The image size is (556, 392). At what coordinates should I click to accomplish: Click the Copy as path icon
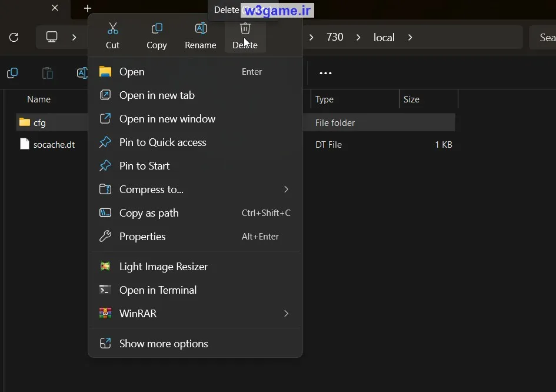[x=105, y=213]
